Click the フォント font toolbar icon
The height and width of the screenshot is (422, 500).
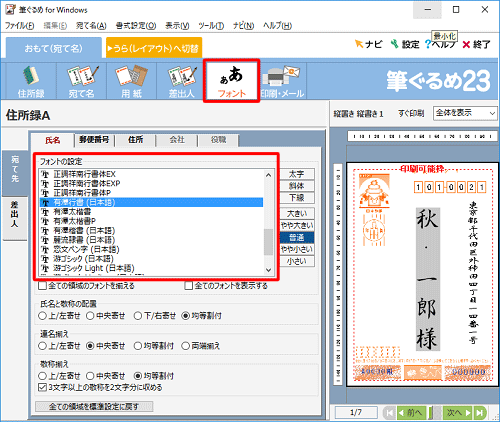232,81
